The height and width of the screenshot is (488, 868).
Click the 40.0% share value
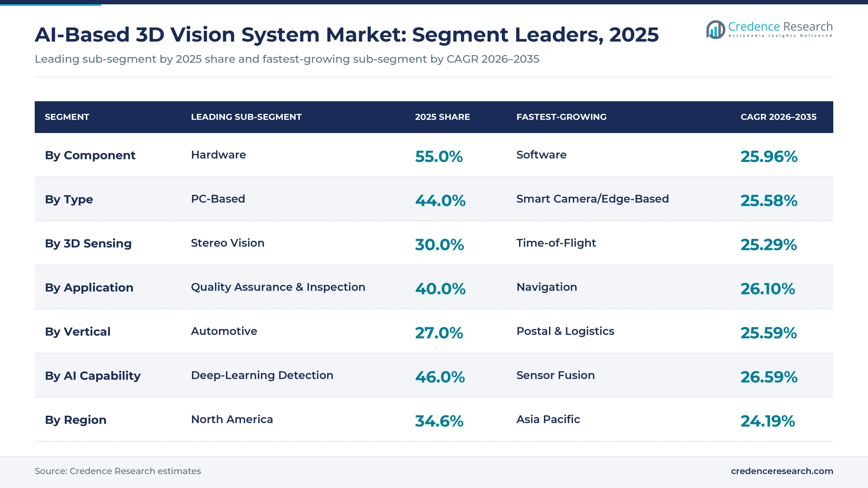pyautogui.click(x=440, y=289)
